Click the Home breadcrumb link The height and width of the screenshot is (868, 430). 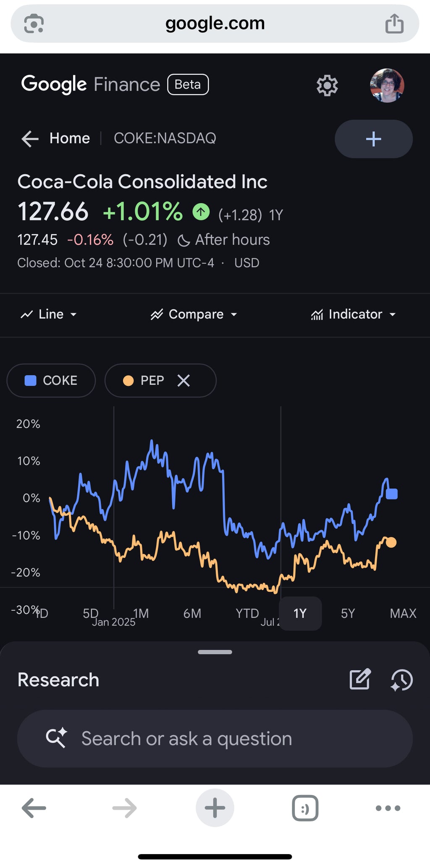[69, 139]
